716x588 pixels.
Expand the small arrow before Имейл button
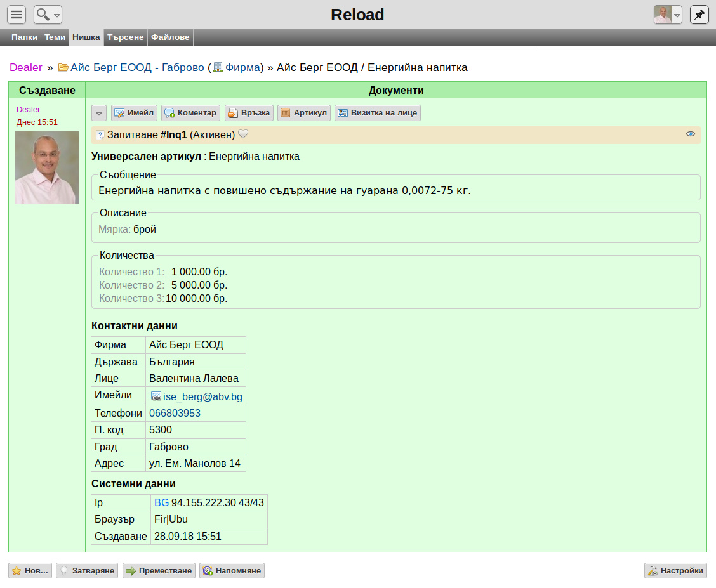(99, 113)
